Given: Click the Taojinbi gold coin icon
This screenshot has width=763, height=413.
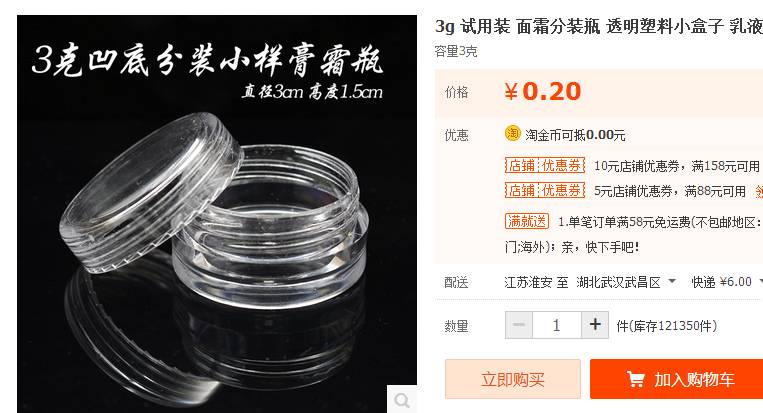Looking at the screenshot, I should 513,133.
